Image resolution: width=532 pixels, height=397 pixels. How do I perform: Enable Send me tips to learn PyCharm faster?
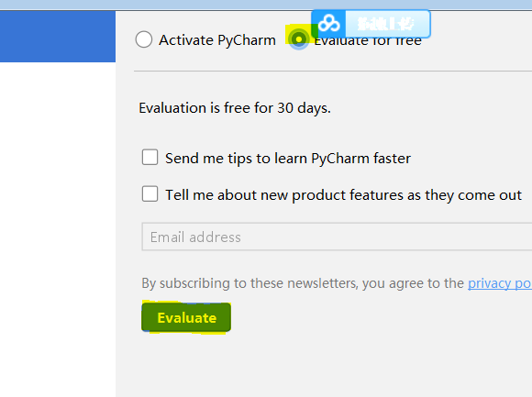(150, 158)
